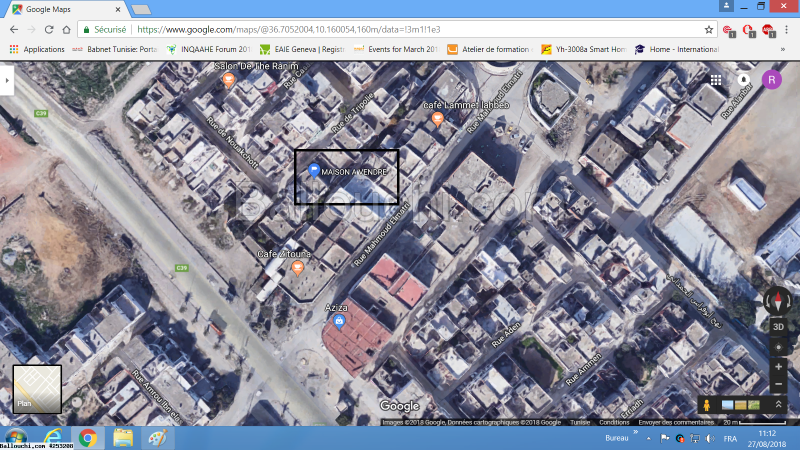Expand the collapsed Maps side panel
The image size is (800, 450).
7,80
